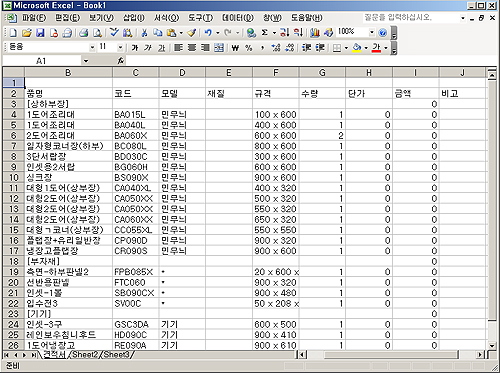The image size is (500, 373).
Task: Toggle Merge and Center
Action: (219, 48)
